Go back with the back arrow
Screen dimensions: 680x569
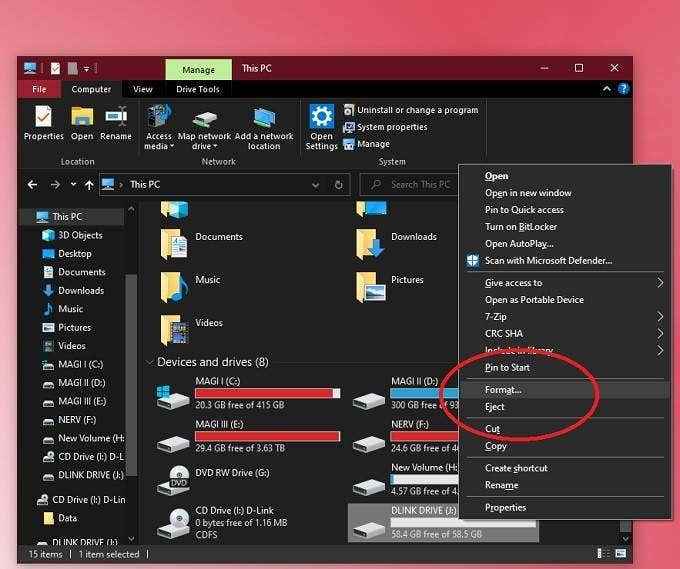(x=33, y=185)
